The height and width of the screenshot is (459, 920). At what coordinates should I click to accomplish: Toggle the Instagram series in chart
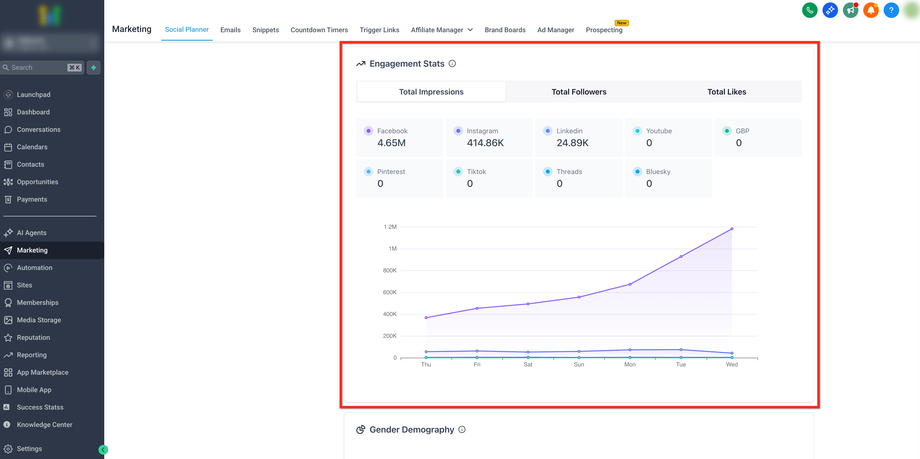(458, 131)
